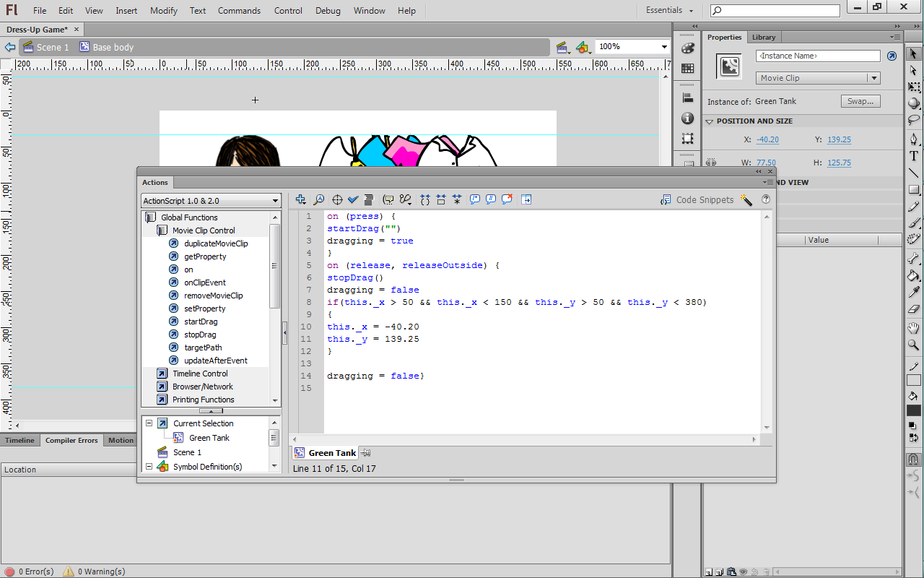
Task: Select the Eraser tool
Action: click(x=914, y=309)
